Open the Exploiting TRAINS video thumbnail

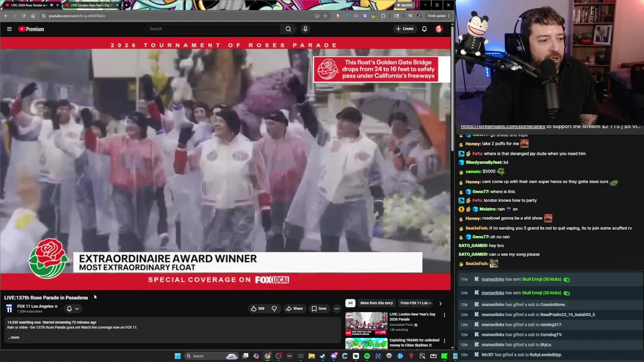point(366,344)
